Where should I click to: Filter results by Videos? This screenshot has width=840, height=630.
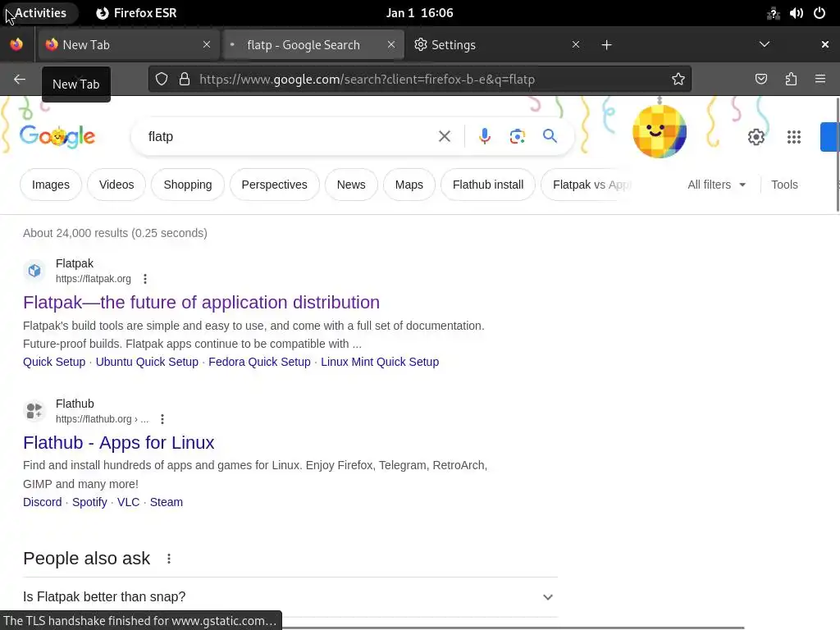click(116, 185)
